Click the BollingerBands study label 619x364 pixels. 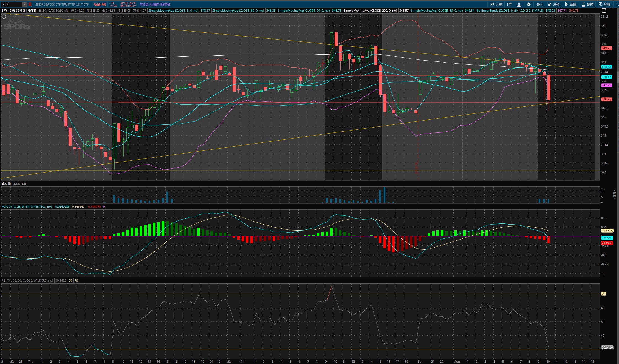pos(510,11)
